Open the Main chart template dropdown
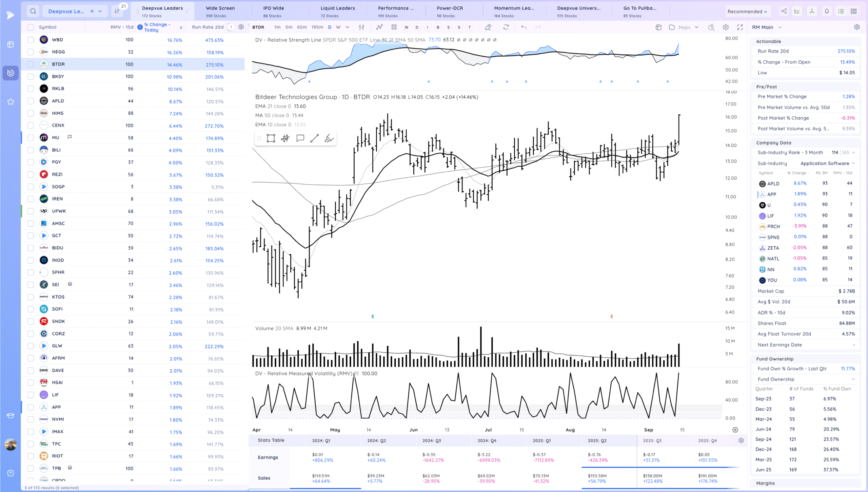The height and width of the screenshot is (492, 868). tap(696, 27)
